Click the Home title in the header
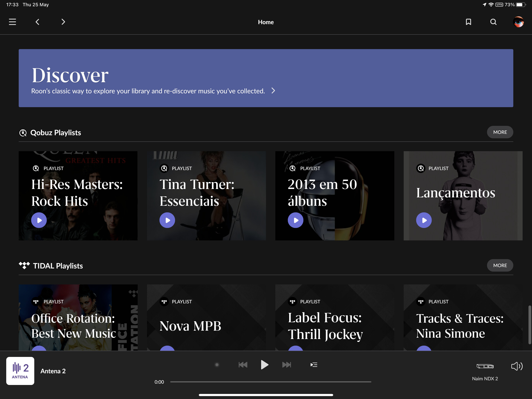The width and height of the screenshot is (532, 399). pos(266,22)
